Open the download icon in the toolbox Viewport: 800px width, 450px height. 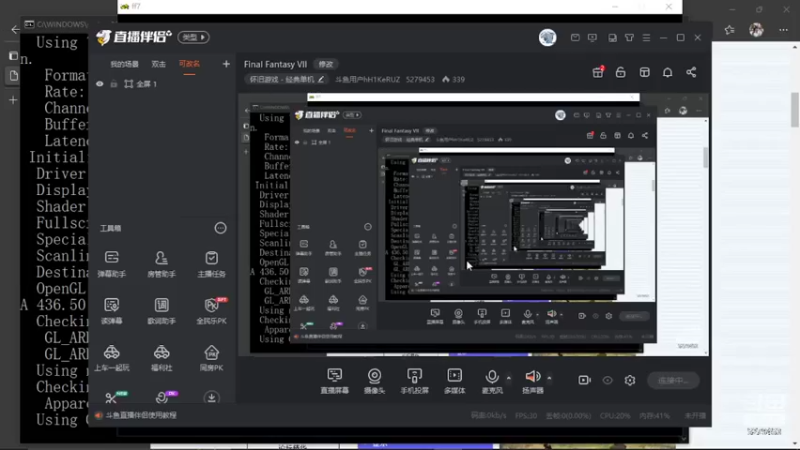point(211,397)
